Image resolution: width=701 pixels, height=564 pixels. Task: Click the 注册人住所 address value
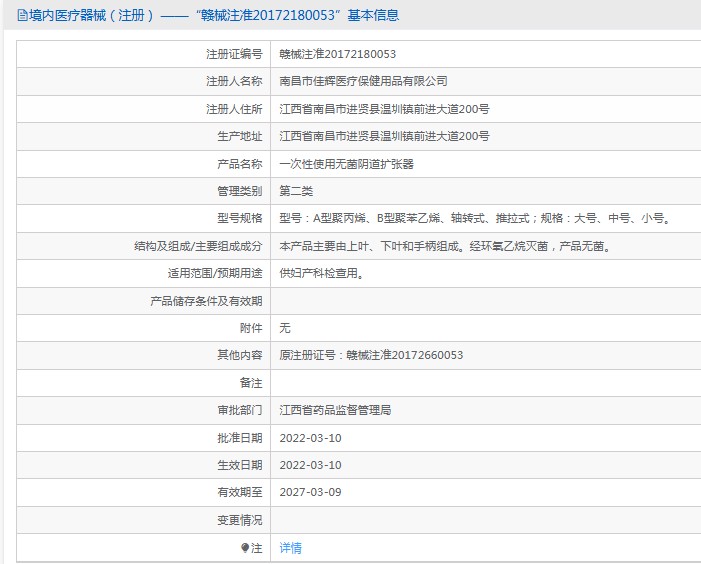pos(384,109)
